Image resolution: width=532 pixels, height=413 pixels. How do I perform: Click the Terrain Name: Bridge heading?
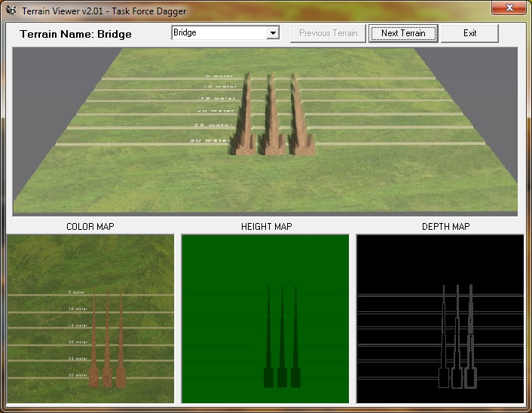point(75,34)
